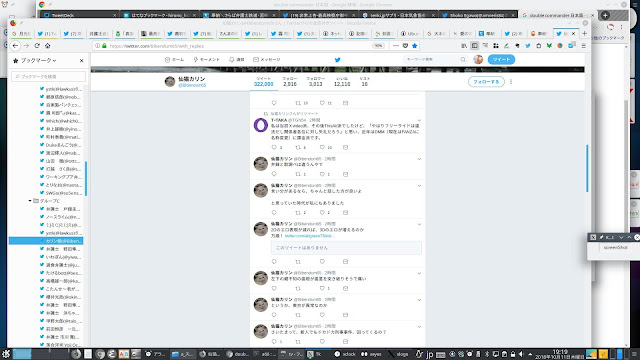The image size is (640, 360).
Task: Toggle Firefox sidebar toolbar button
Action: pyautogui.click(x=474, y=46)
